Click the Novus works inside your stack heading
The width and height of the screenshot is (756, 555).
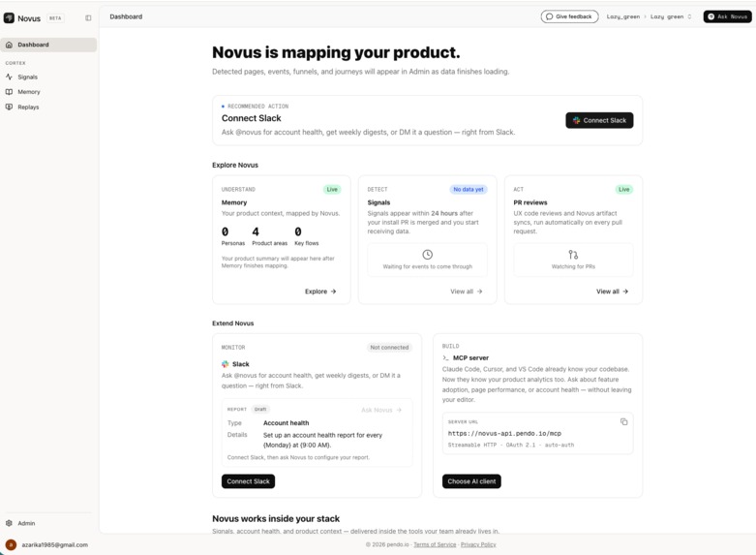tap(276, 518)
